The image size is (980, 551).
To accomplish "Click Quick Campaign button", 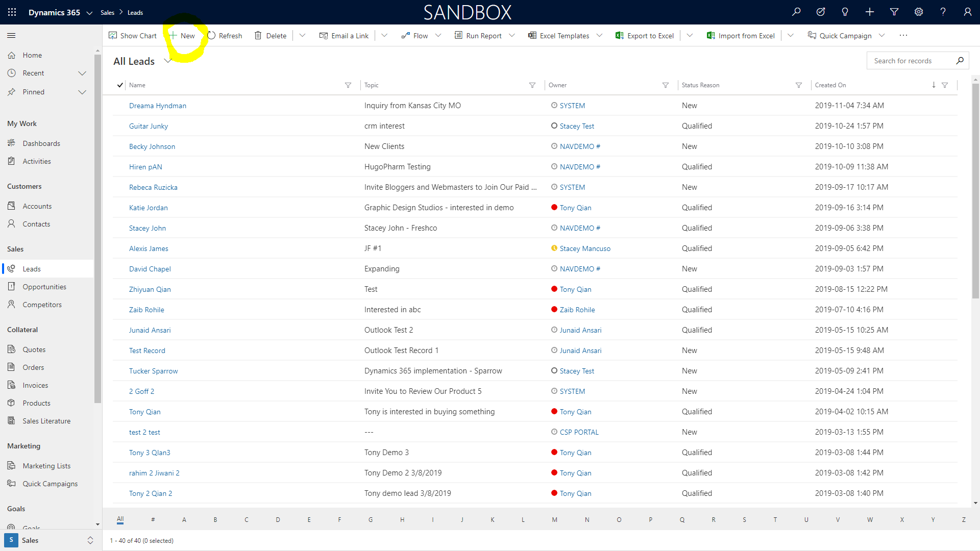I will pos(840,36).
